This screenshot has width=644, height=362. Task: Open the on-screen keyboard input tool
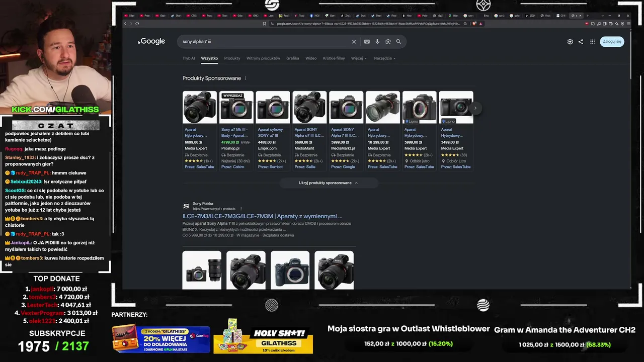pos(367,42)
